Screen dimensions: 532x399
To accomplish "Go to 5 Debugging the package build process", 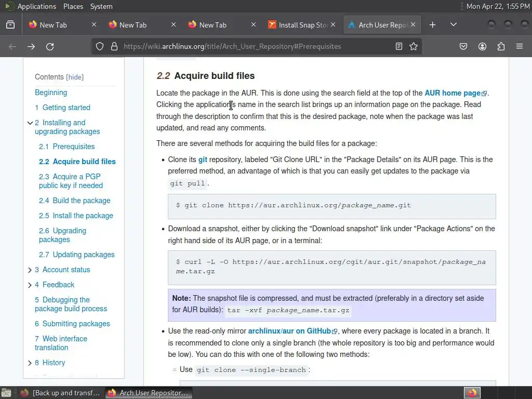I will [x=71, y=304].
